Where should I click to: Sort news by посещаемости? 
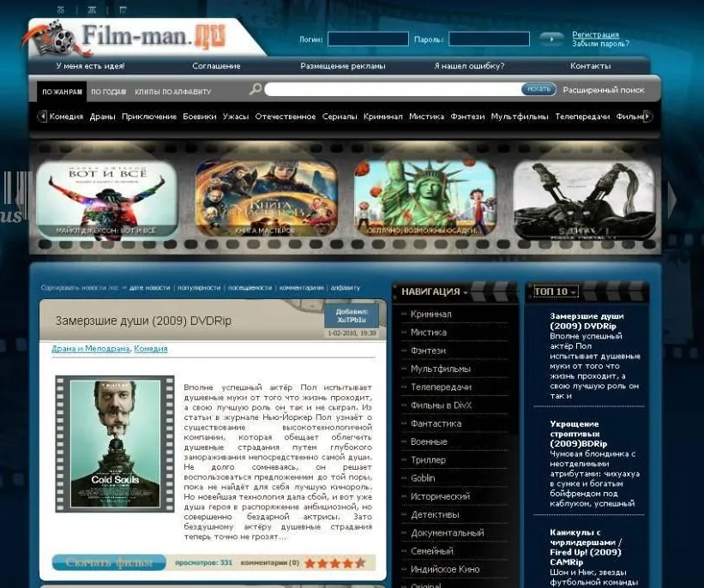(250, 288)
